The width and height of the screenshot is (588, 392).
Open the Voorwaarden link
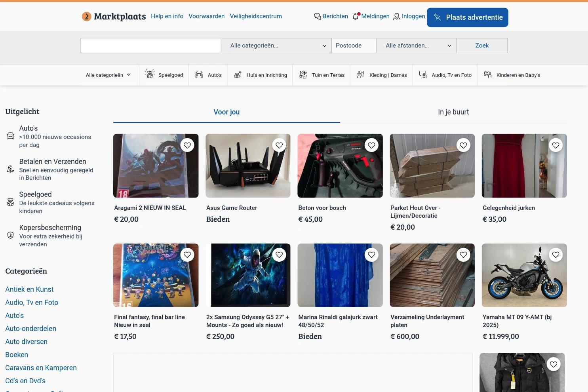click(x=207, y=16)
